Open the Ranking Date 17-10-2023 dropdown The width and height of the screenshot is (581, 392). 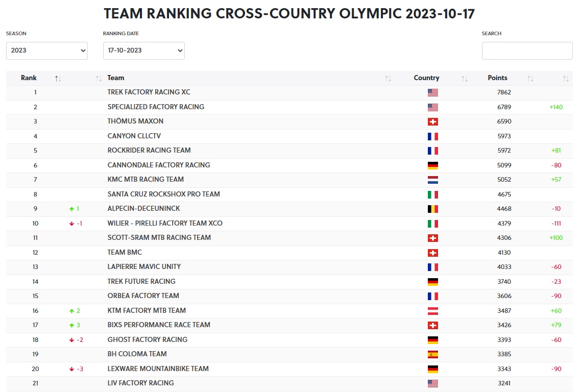click(144, 51)
